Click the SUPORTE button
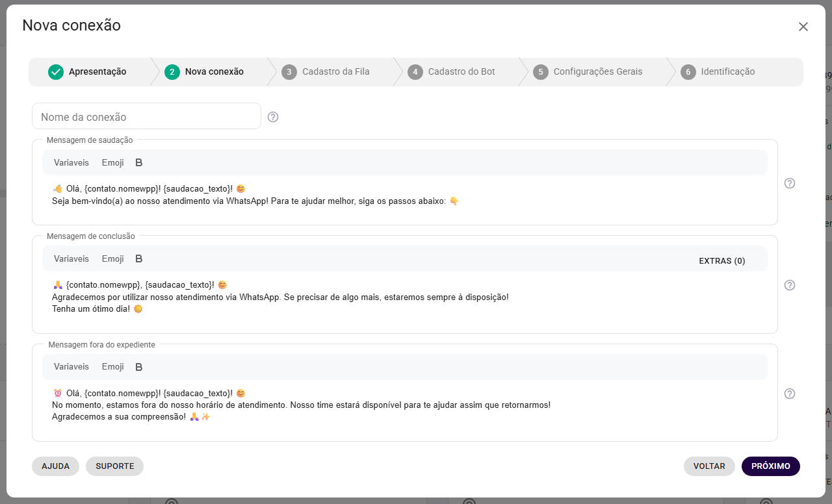 [114, 466]
